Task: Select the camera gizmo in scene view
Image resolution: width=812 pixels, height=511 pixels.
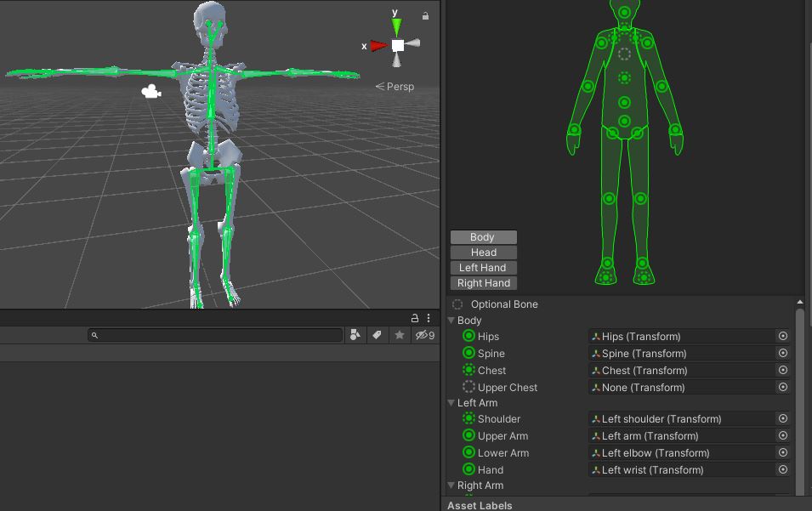Action: pos(151,91)
